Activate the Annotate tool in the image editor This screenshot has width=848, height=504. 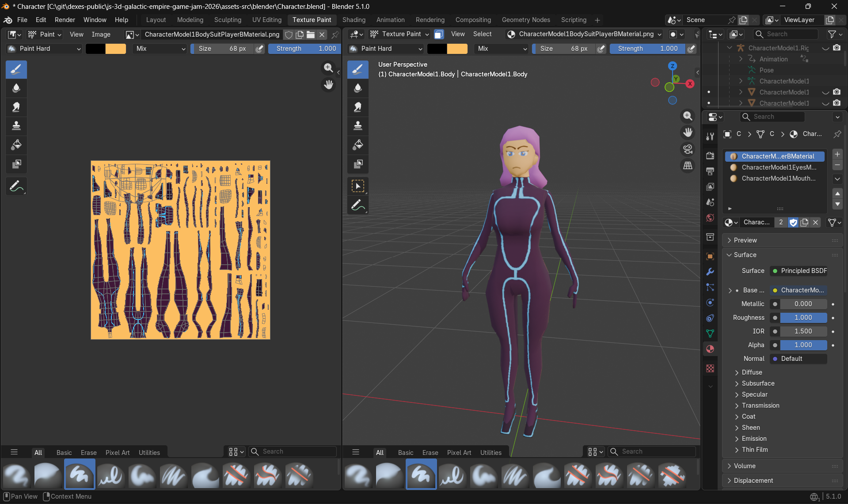pyautogui.click(x=16, y=186)
